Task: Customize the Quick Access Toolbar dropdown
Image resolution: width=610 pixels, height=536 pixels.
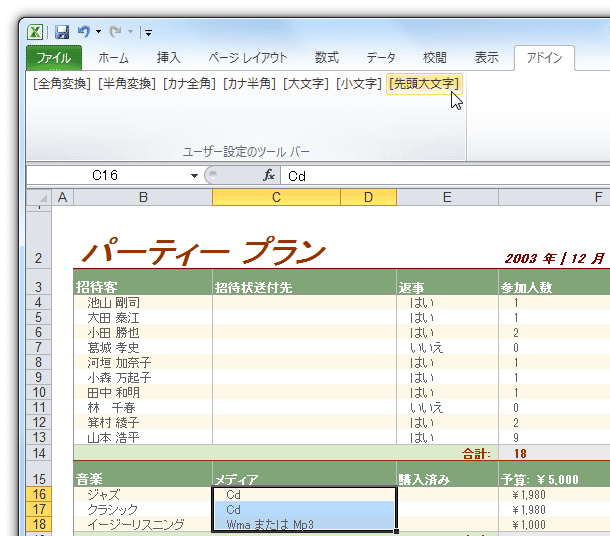Action: point(148,32)
